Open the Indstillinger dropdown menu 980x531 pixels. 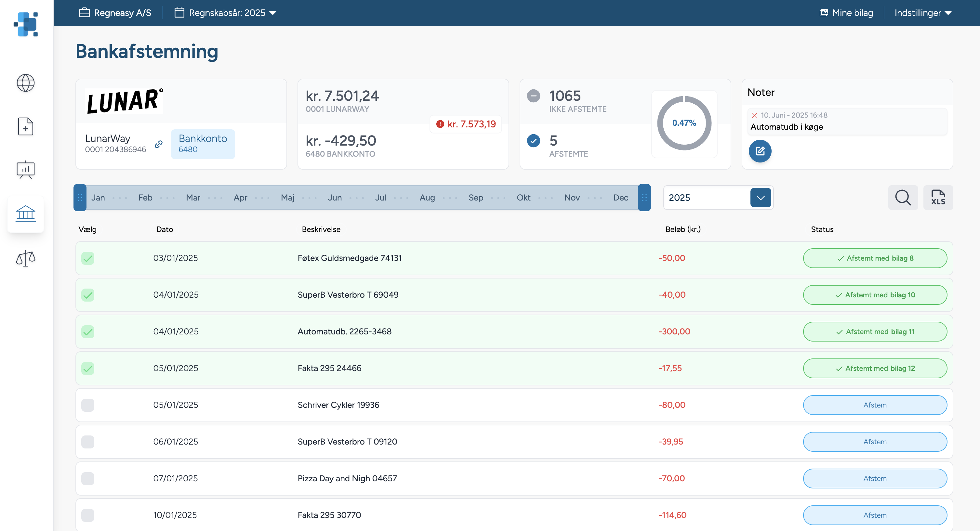[x=922, y=13]
